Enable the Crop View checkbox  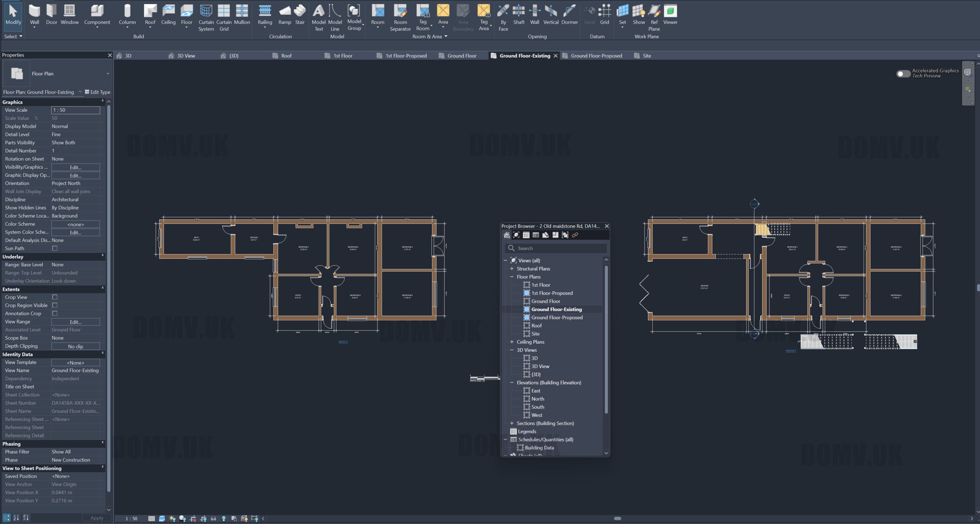point(55,297)
